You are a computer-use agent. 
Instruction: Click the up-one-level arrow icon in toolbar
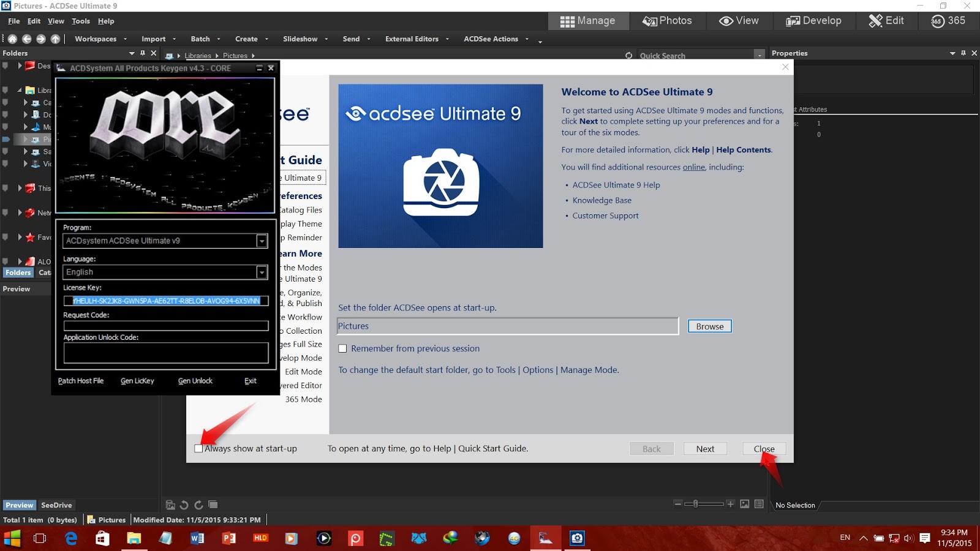[x=55, y=39]
